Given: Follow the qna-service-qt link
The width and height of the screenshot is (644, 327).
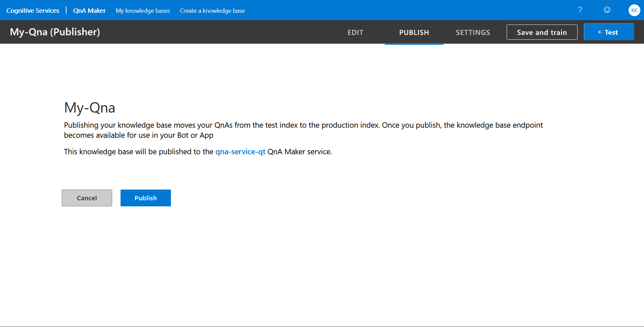Looking at the screenshot, I should point(240,152).
